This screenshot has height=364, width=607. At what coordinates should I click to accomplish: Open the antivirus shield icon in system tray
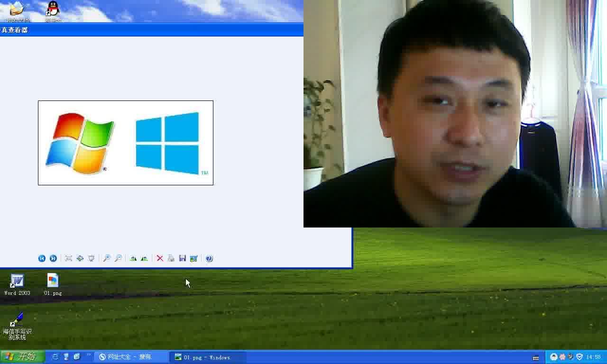[x=579, y=356]
